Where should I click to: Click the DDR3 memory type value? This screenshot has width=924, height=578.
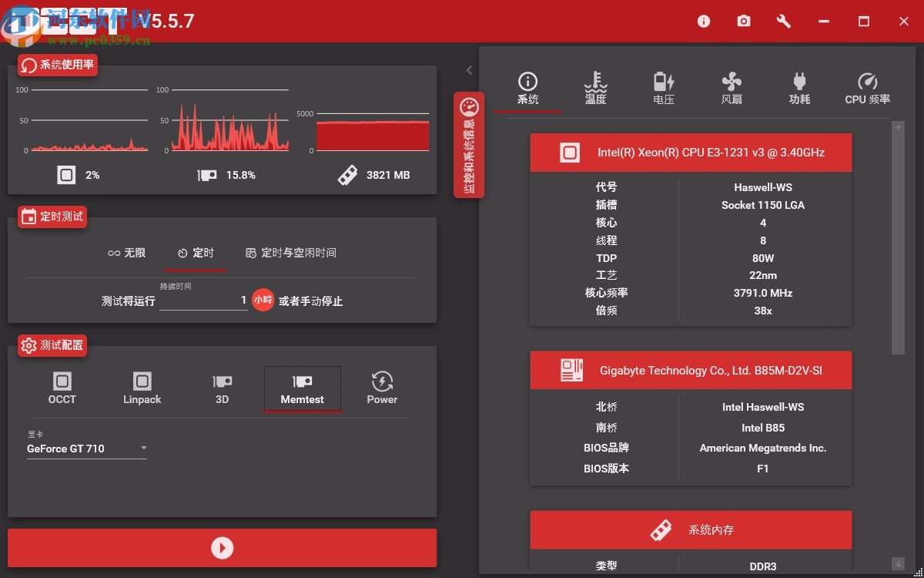763,566
